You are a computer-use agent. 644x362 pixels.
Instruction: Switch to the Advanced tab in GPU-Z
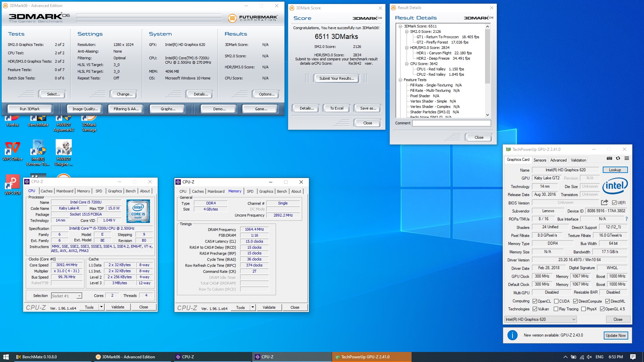(558, 160)
